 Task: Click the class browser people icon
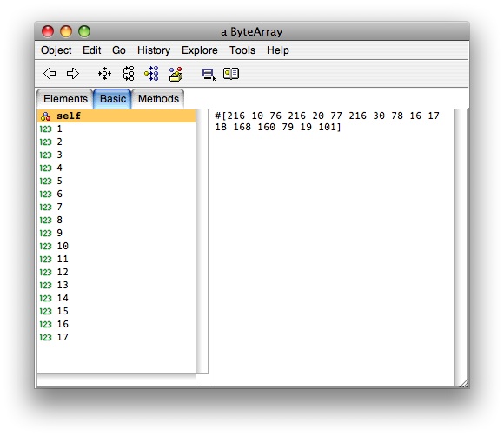pos(176,74)
